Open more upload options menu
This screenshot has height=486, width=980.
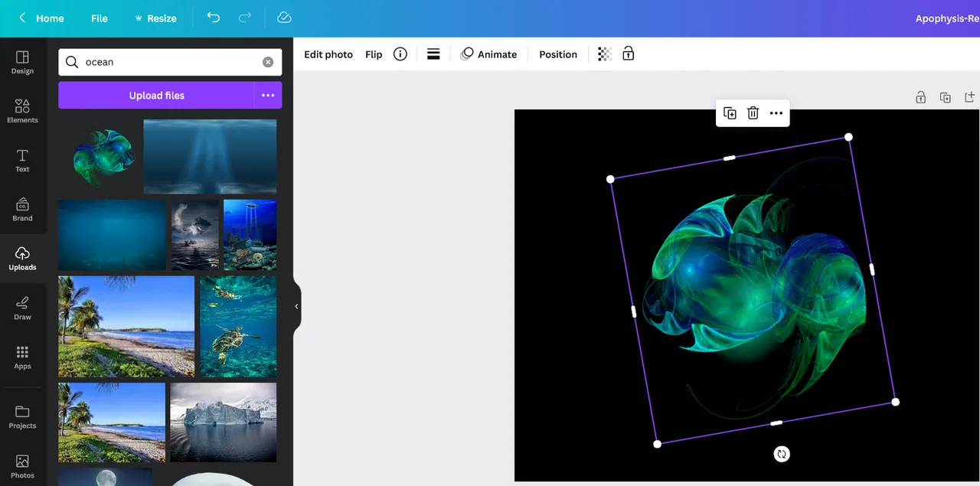coord(268,96)
